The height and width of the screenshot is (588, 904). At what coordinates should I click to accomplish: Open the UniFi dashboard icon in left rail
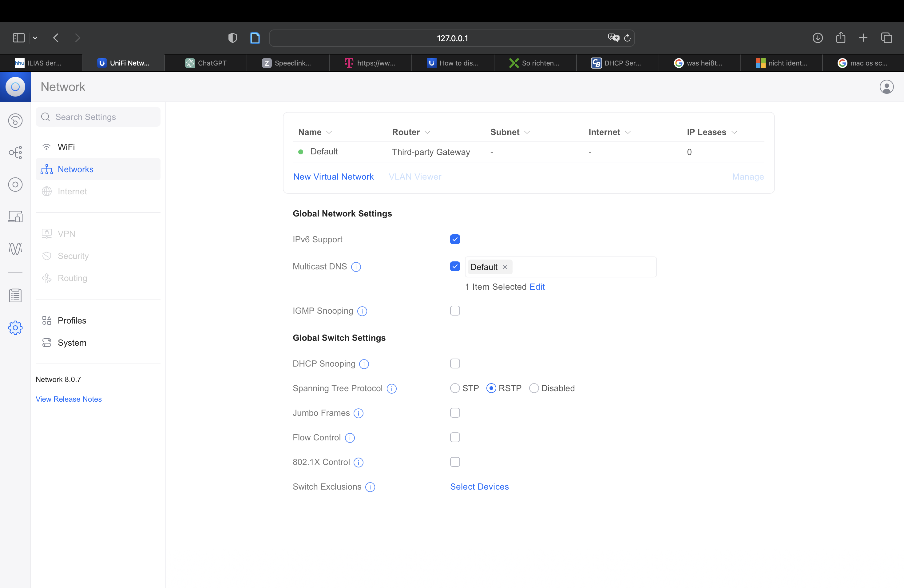(15, 121)
